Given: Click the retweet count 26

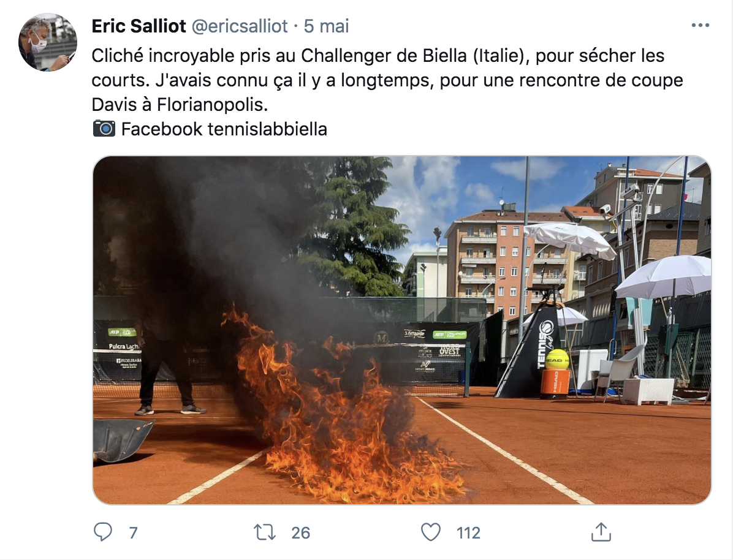Looking at the screenshot, I should (x=300, y=532).
